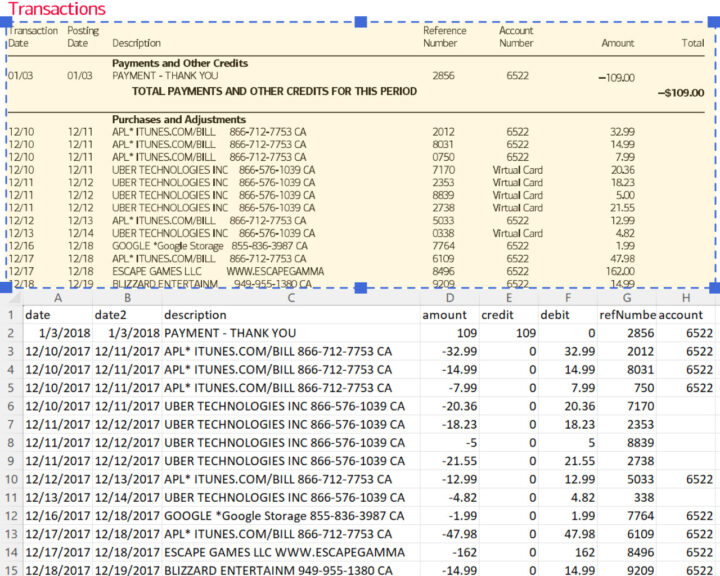Select column C header in spreadsheet
Screen dimensions: 720x576
(290, 297)
